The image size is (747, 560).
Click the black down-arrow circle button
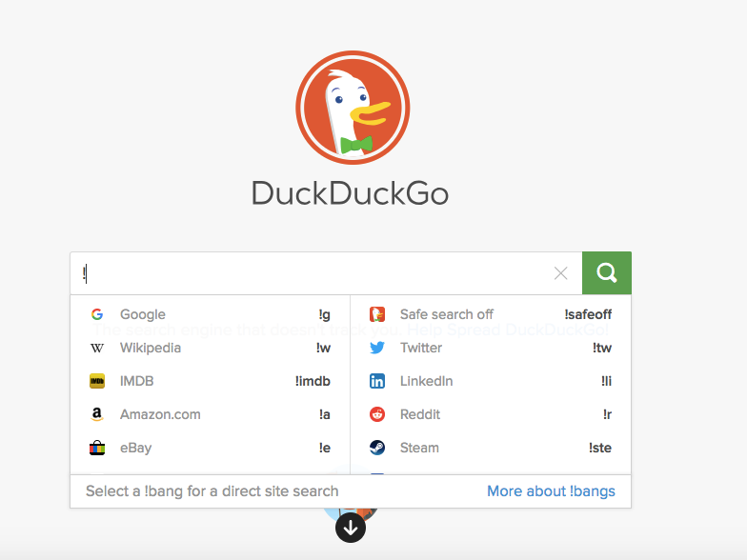(351, 528)
